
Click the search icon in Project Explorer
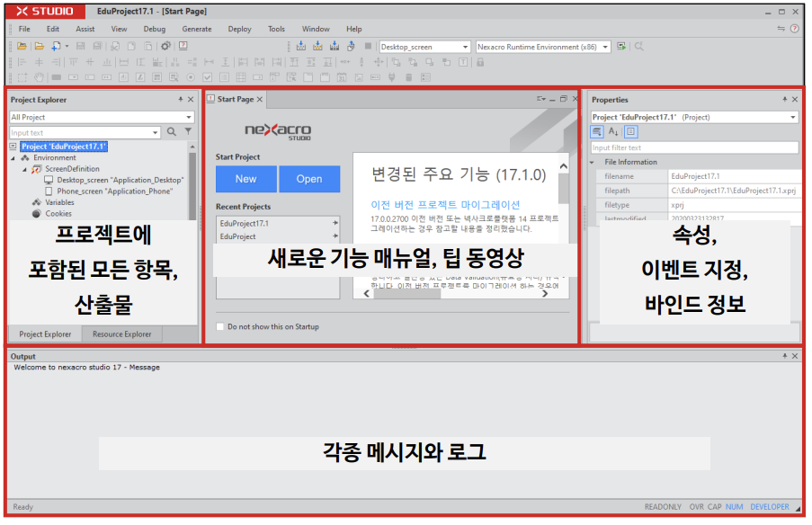pyautogui.click(x=172, y=132)
